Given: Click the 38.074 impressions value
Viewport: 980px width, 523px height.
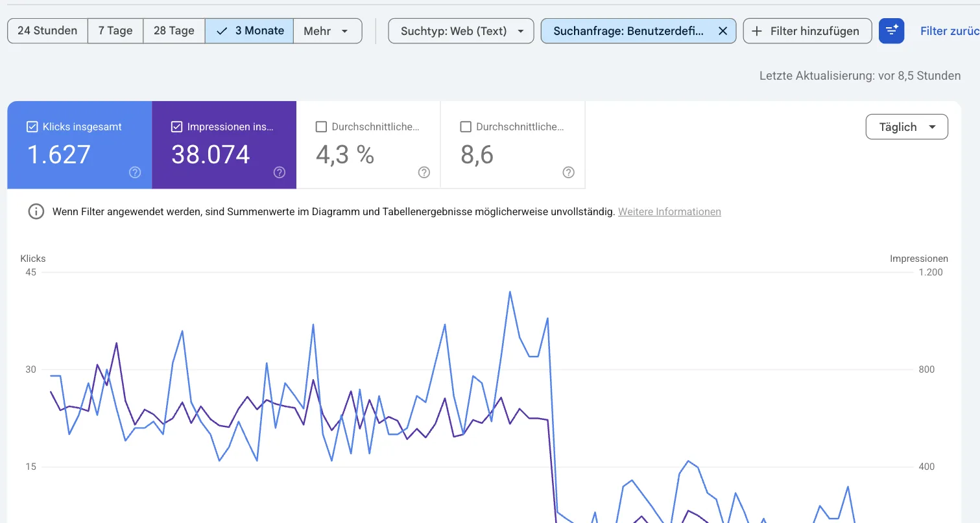Looking at the screenshot, I should (x=211, y=154).
